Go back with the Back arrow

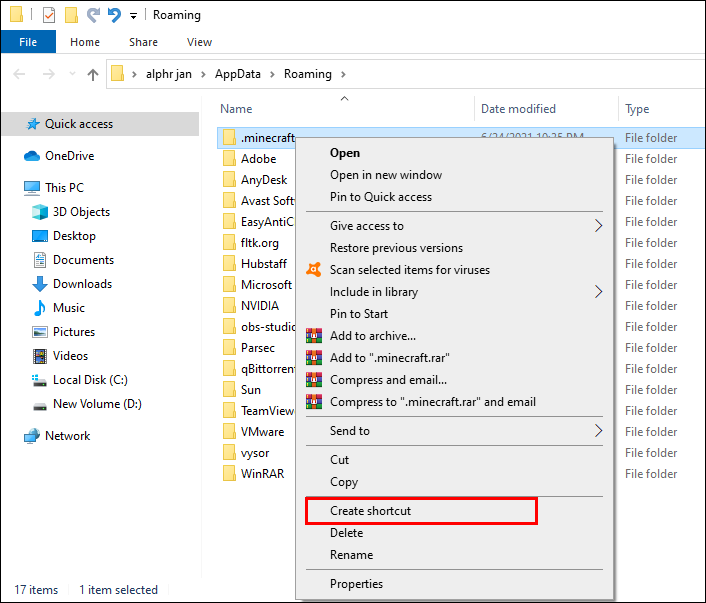pos(19,74)
